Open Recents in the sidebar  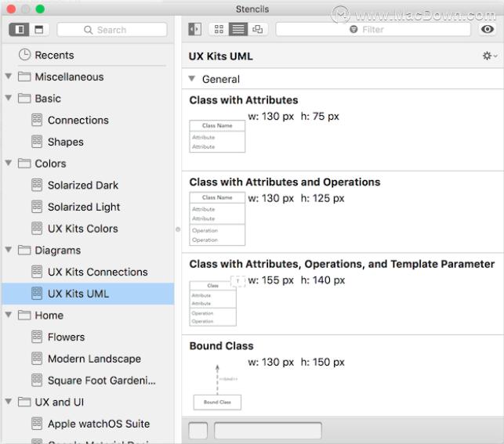[x=54, y=56]
